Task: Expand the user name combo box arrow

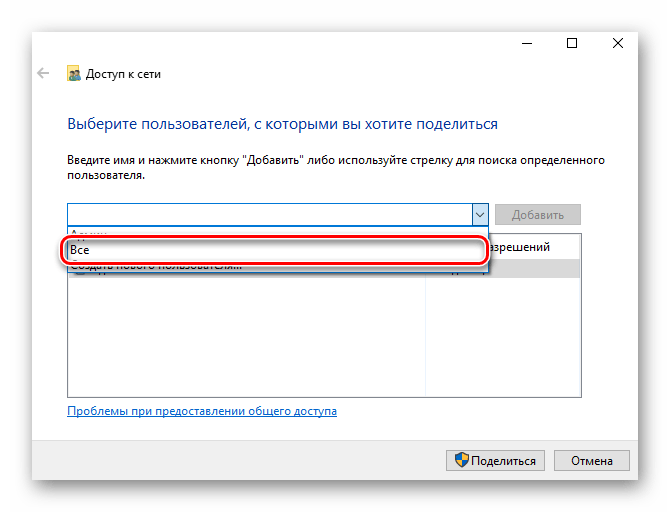Action: (x=480, y=215)
